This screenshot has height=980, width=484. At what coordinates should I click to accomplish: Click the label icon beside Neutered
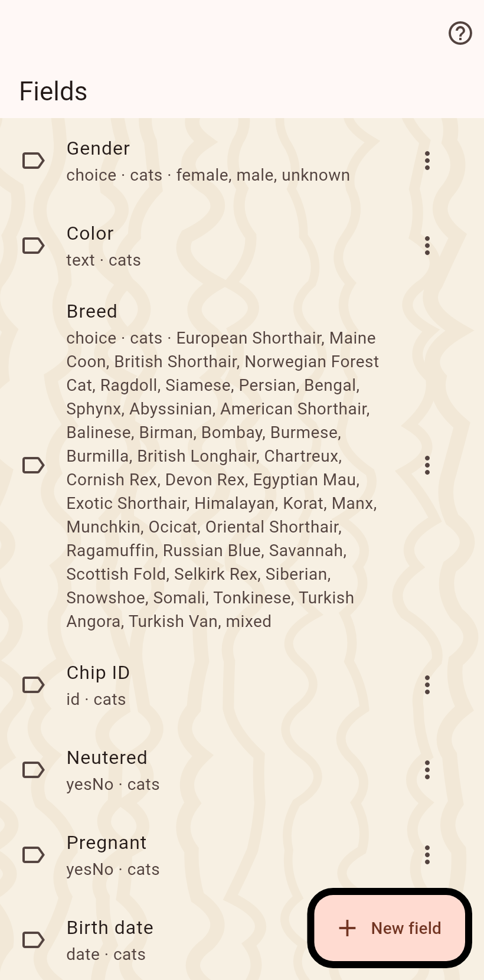click(x=33, y=770)
